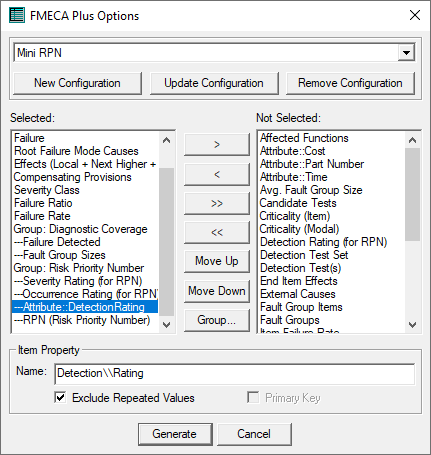Viewport: 431px width, 455px height.
Task: Click the Move Down button
Action: click(x=217, y=291)
